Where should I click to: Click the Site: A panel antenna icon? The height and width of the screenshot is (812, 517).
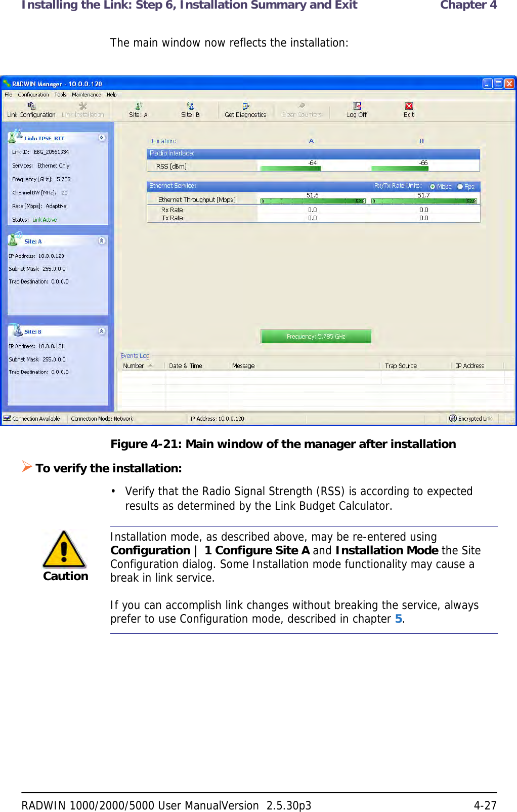tap(15, 239)
